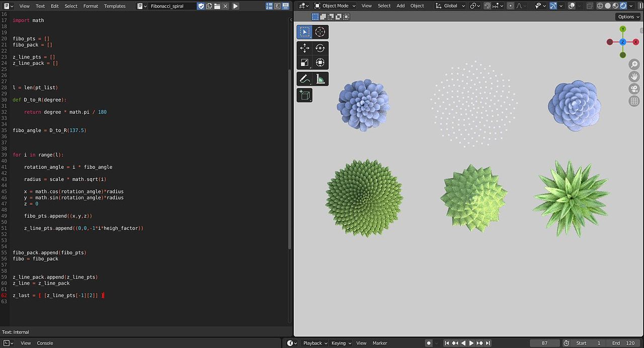Set selection mode to extend
This screenshot has width=644, height=348.
click(323, 17)
